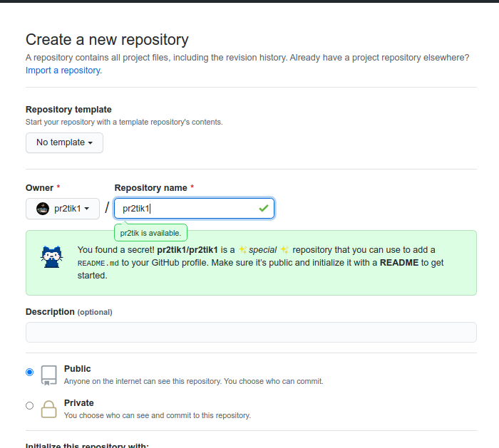
Task: Click 'Start your repository with a template' description
Action: pos(124,122)
